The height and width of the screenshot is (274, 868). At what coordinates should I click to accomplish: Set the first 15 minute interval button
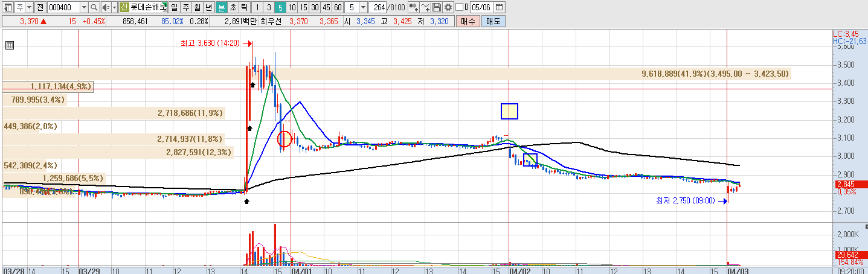(x=303, y=7)
